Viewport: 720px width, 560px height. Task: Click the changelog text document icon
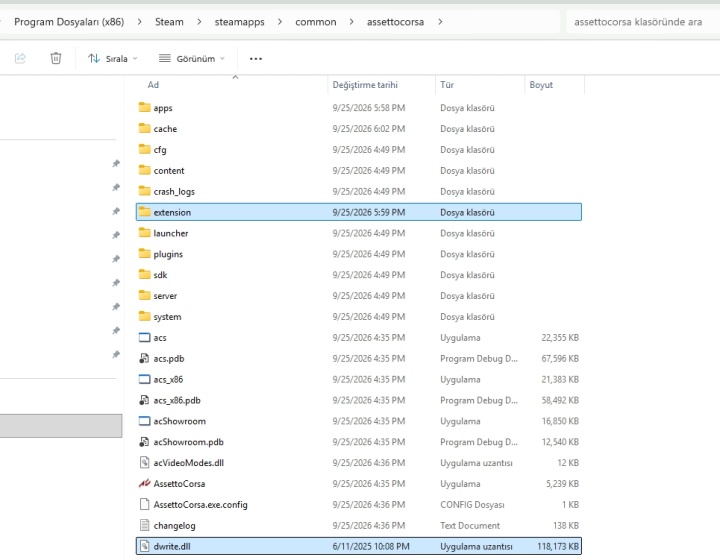coord(144,525)
